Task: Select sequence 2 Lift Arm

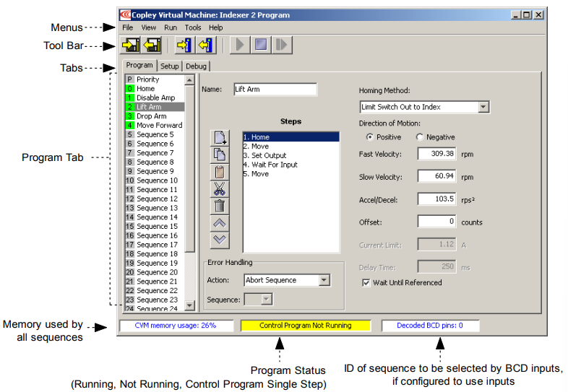Action: 155,107
